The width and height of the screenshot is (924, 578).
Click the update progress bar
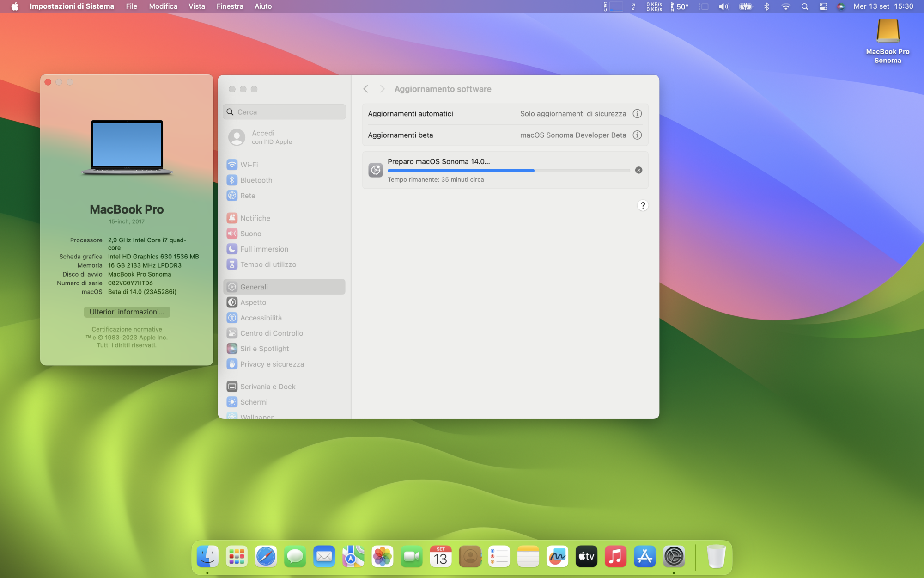click(x=508, y=171)
